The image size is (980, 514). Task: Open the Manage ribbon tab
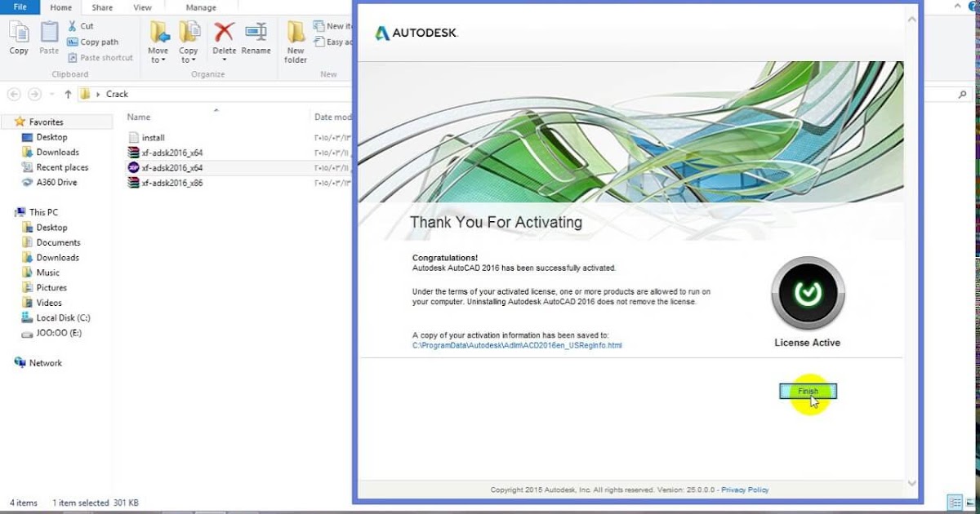[201, 7]
